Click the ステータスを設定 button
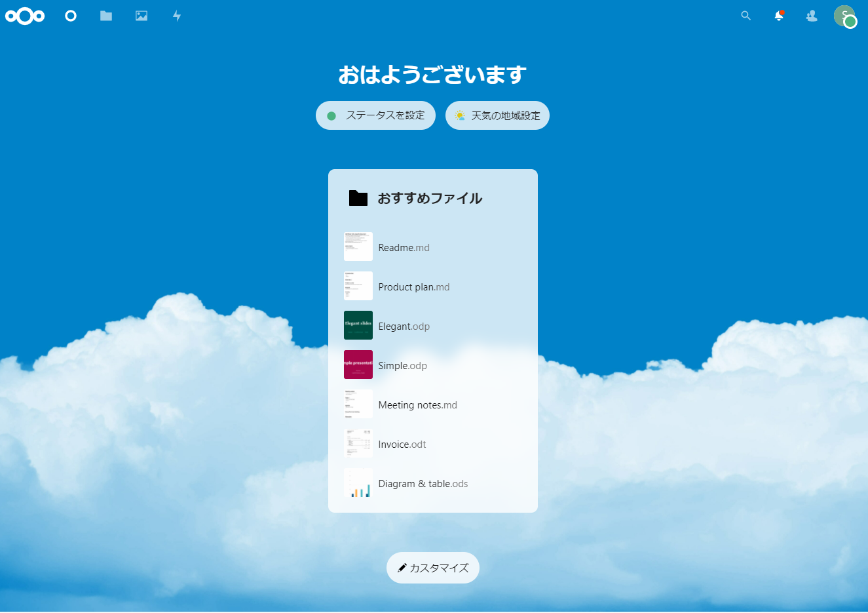Image resolution: width=868 pixels, height=613 pixels. coord(375,115)
